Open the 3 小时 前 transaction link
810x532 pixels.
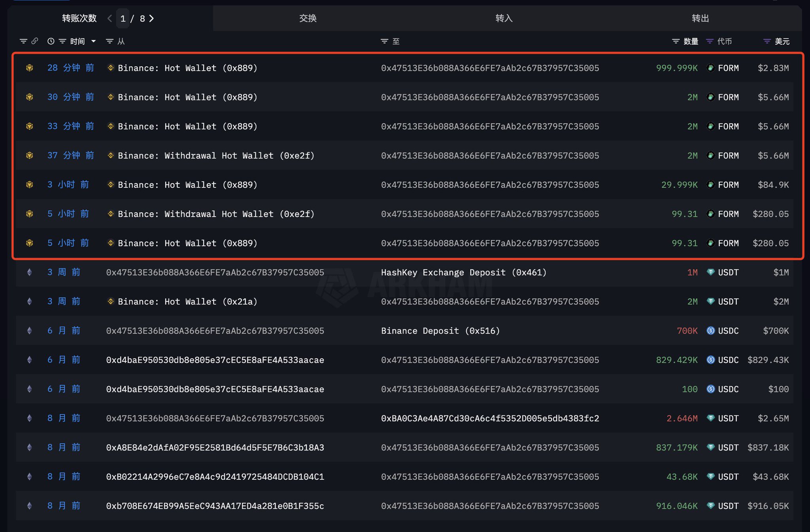point(68,185)
